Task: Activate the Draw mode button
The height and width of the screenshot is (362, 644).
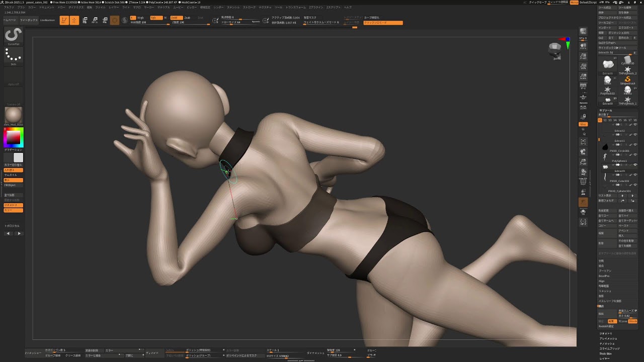Action: click(x=74, y=20)
